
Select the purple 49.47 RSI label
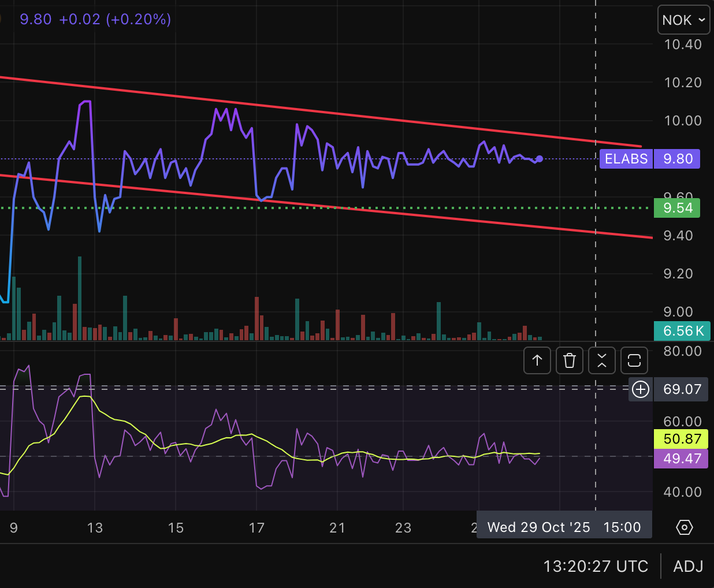pyautogui.click(x=682, y=459)
